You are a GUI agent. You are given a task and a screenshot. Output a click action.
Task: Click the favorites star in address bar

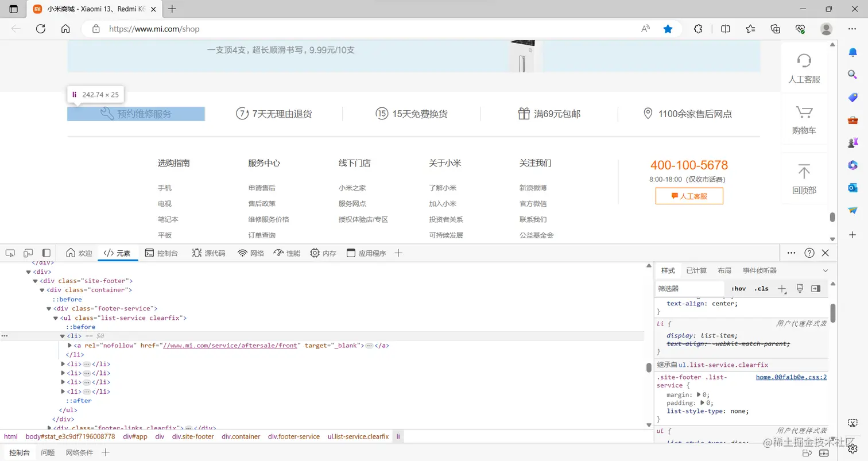pyautogui.click(x=668, y=29)
